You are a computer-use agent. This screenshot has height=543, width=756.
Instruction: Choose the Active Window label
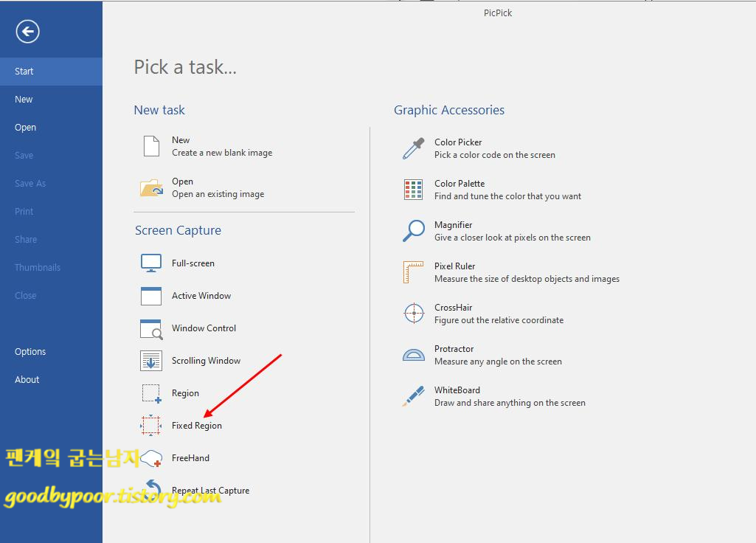point(201,296)
